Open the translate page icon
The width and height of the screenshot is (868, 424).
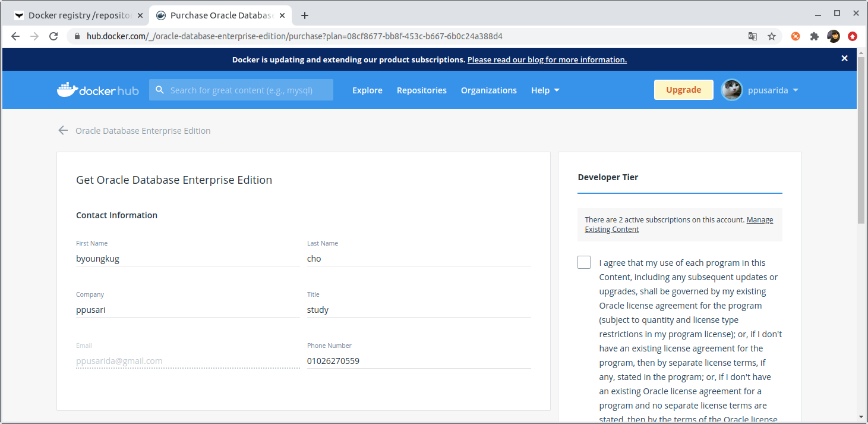[x=753, y=36]
